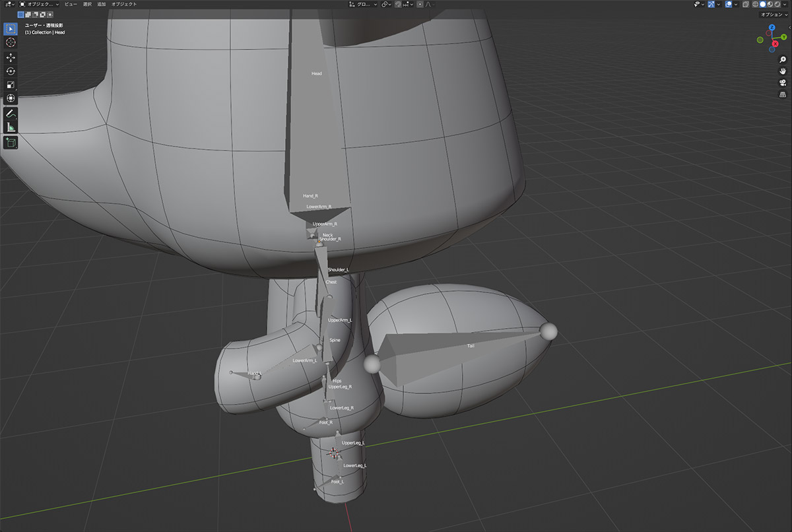The image size is (792, 532).
Task: Activate the Move tool
Action: [11, 57]
